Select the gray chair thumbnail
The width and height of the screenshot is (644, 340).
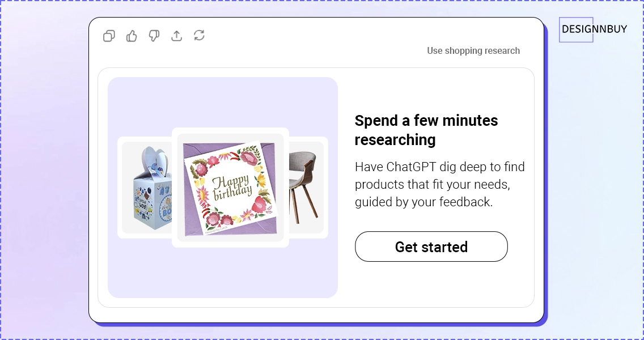[308, 188]
